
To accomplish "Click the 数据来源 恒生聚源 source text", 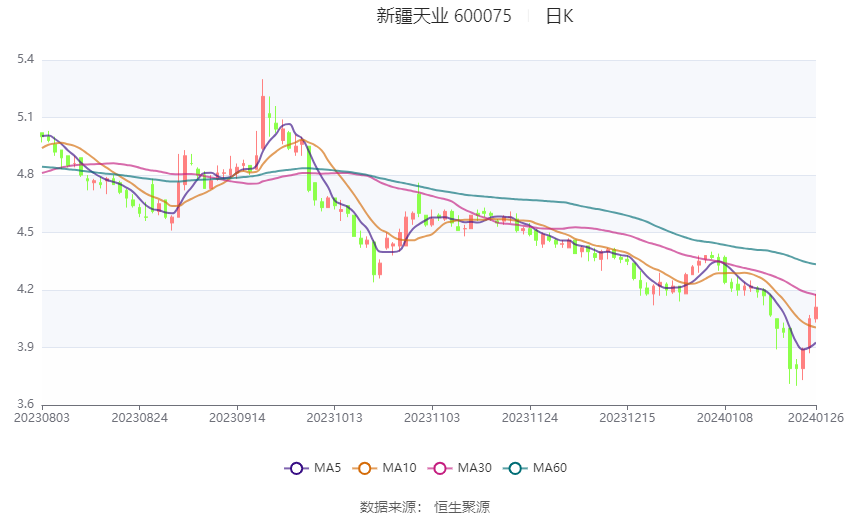I will (425, 507).
